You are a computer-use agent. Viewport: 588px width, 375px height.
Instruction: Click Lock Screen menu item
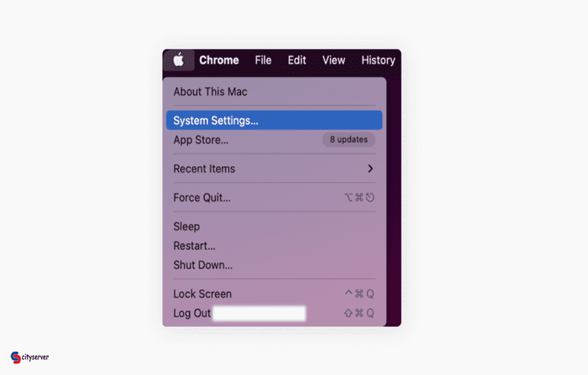pyautogui.click(x=274, y=294)
